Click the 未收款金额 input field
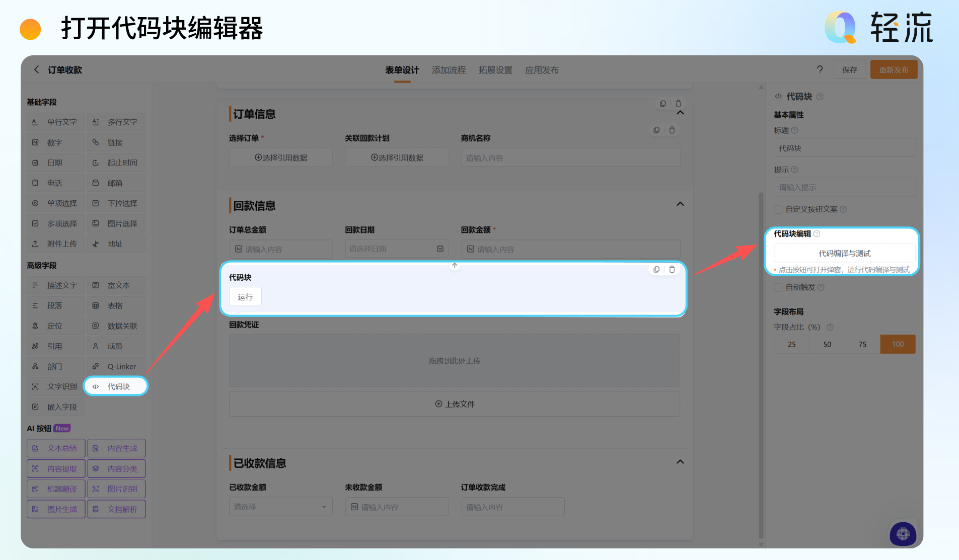959x560 pixels. click(x=397, y=507)
